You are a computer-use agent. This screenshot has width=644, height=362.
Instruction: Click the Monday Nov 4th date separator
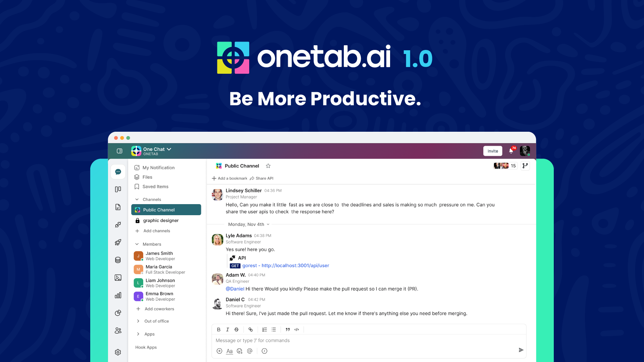click(x=248, y=224)
